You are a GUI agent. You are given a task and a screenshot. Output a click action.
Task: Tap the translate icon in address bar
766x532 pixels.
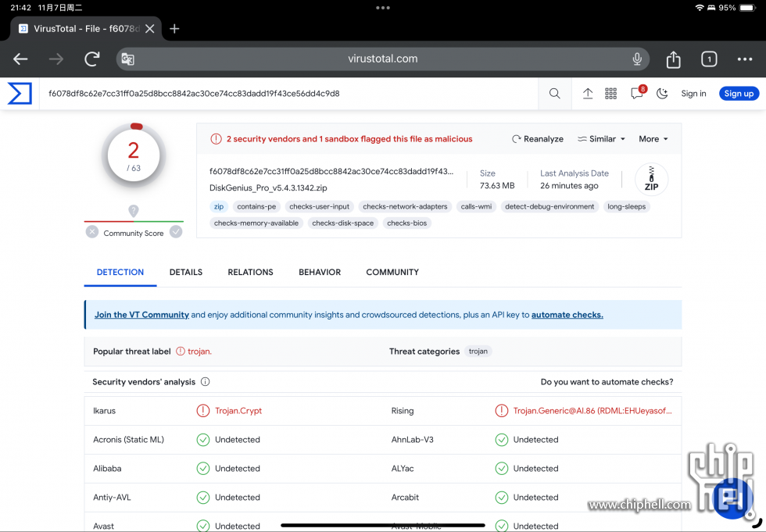click(127, 59)
